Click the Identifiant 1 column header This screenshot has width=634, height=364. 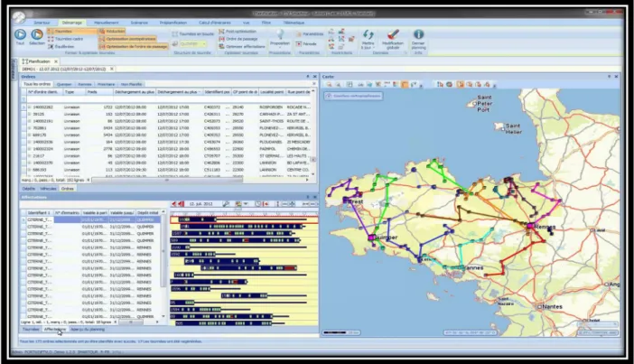39,213
